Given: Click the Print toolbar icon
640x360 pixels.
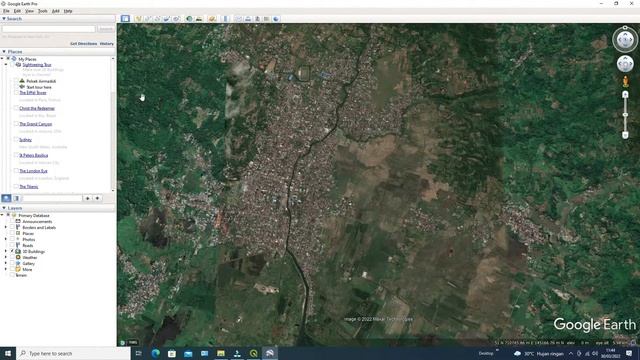Looking at the screenshot, I should pyautogui.click(x=248, y=19).
